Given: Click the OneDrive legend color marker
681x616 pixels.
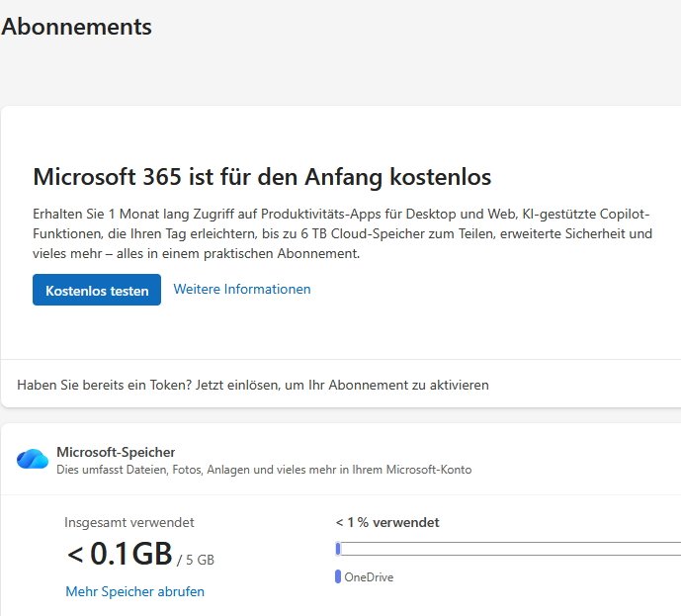Looking at the screenshot, I should point(338,576).
